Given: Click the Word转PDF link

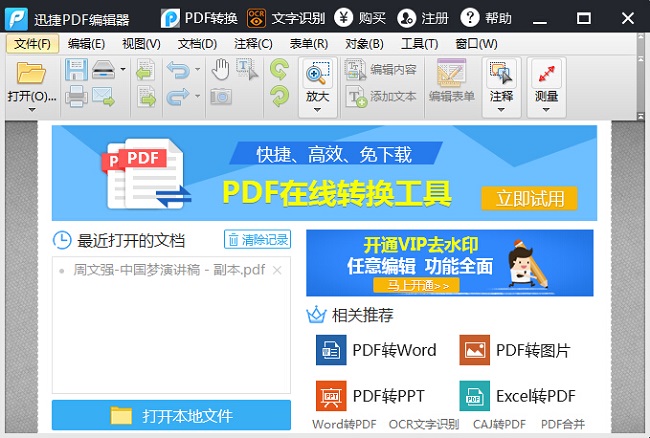Looking at the screenshot, I should pos(344,424).
